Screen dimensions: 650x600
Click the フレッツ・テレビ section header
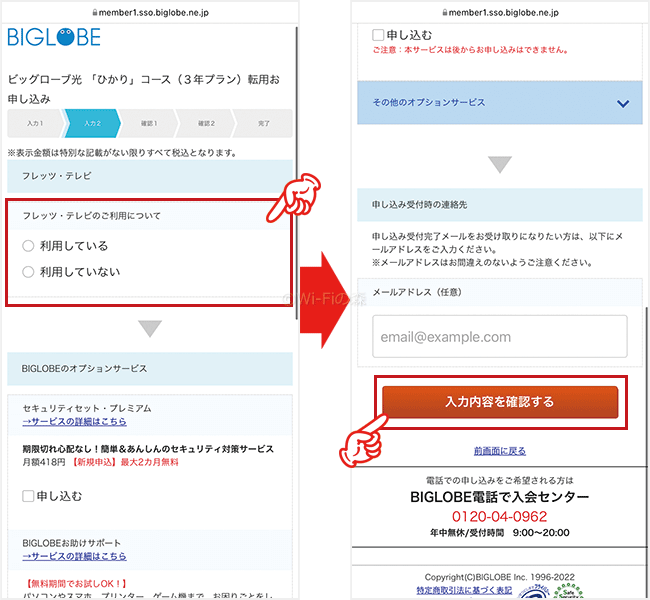click(x=150, y=176)
